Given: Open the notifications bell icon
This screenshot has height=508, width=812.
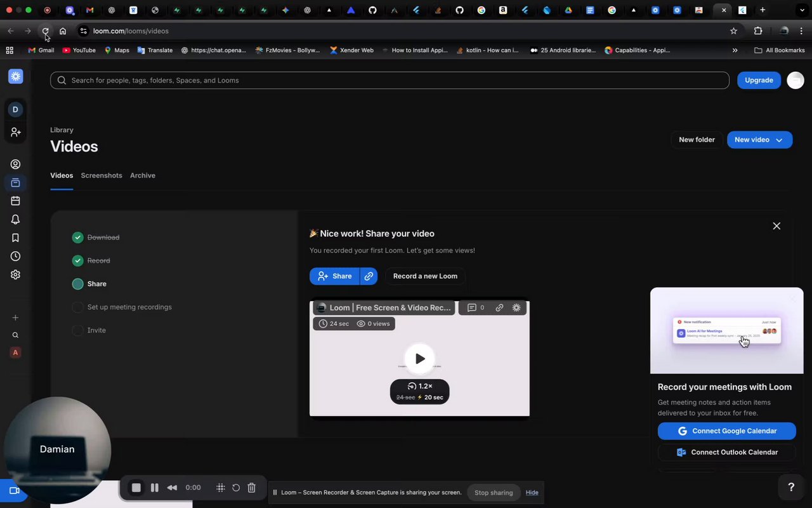Looking at the screenshot, I should coord(16,220).
